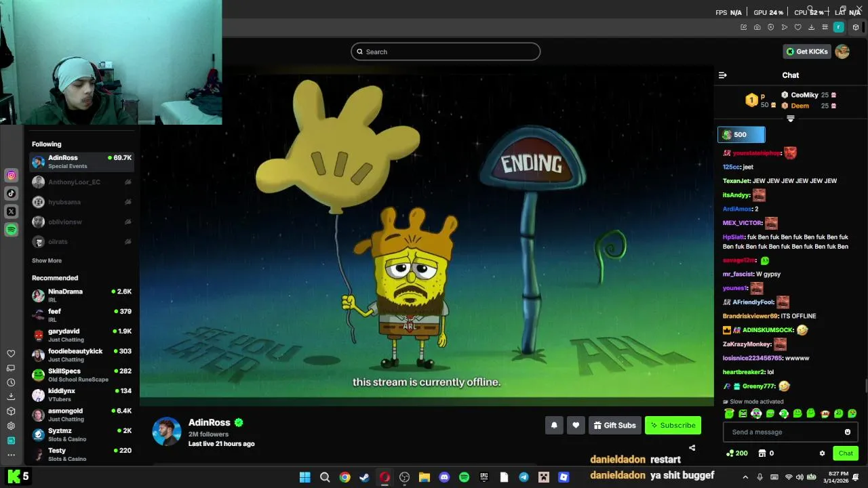
Task: Open Chrome from the taskbar
Action: 344,477
